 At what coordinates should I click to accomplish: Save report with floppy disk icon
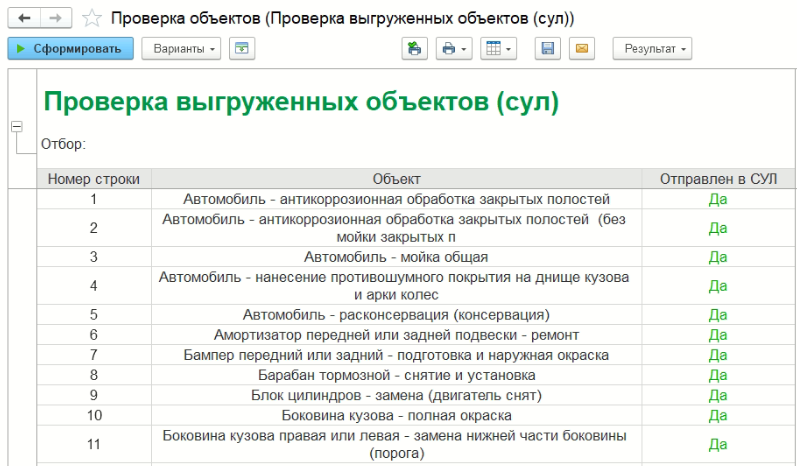[x=547, y=48]
